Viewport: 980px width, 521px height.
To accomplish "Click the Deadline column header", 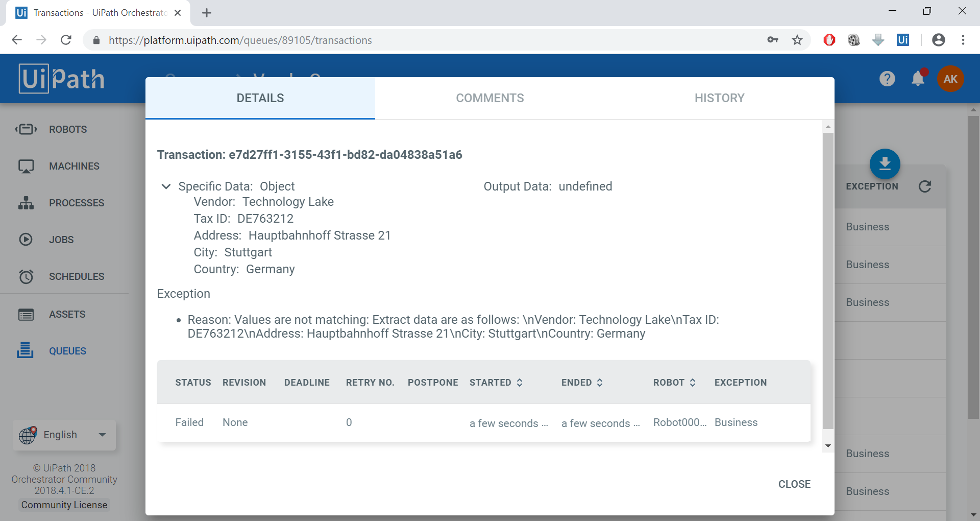I will (x=307, y=383).
